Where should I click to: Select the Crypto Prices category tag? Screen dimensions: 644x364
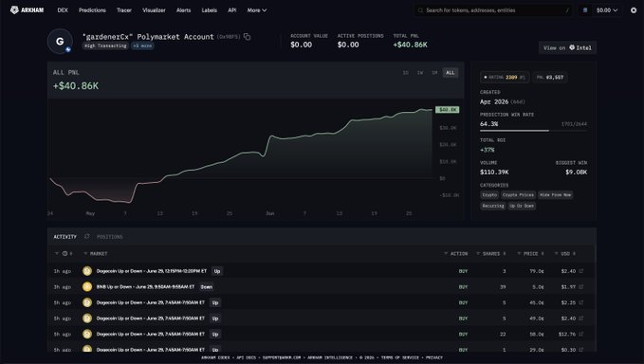tap(518, 195)
